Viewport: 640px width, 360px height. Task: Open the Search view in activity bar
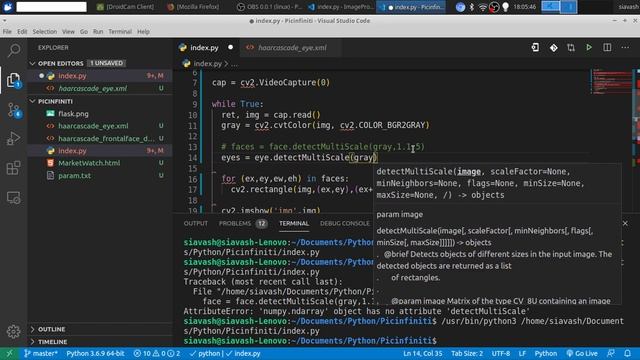tap(13, 50)
